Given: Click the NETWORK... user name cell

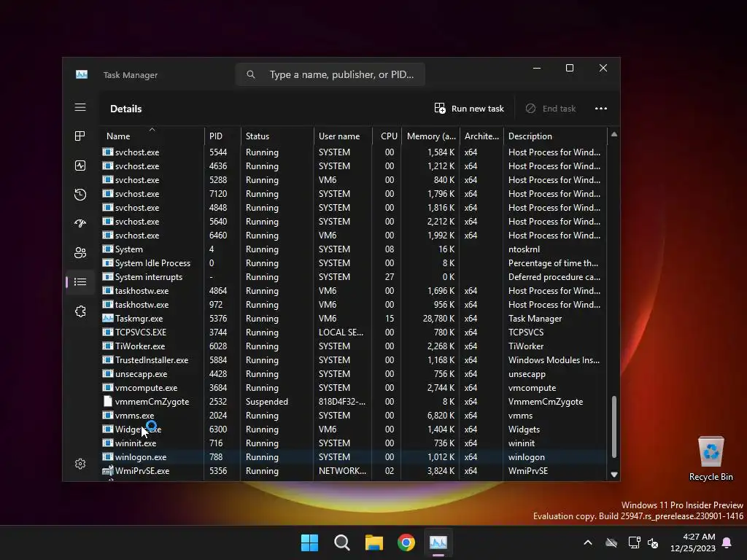Looking at the screenshot, I should point(342,471).
